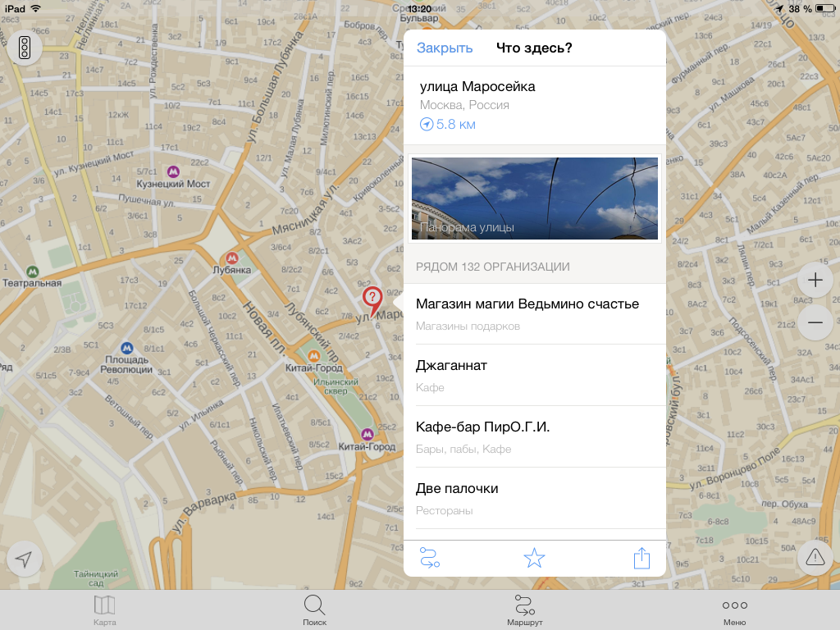
Task: Tap the улица Маросейка address title
Action: 477,87
